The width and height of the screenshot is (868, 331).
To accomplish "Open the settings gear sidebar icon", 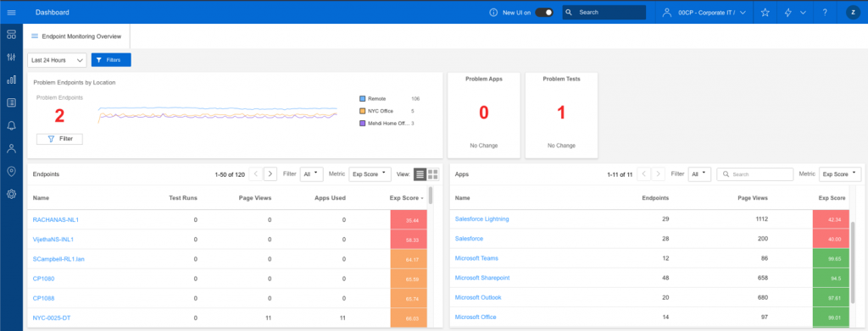I will click(11, 194).
